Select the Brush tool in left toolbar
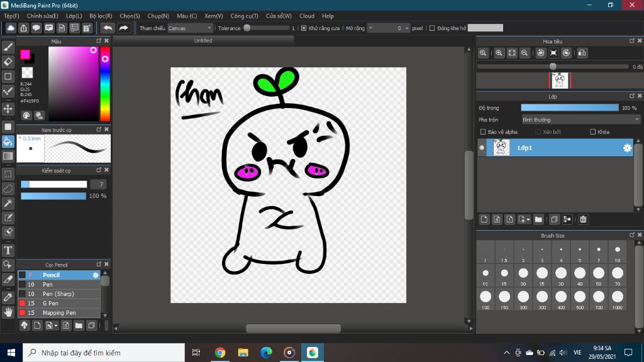This screenshot has width=644, height=362. click(8, 47)
